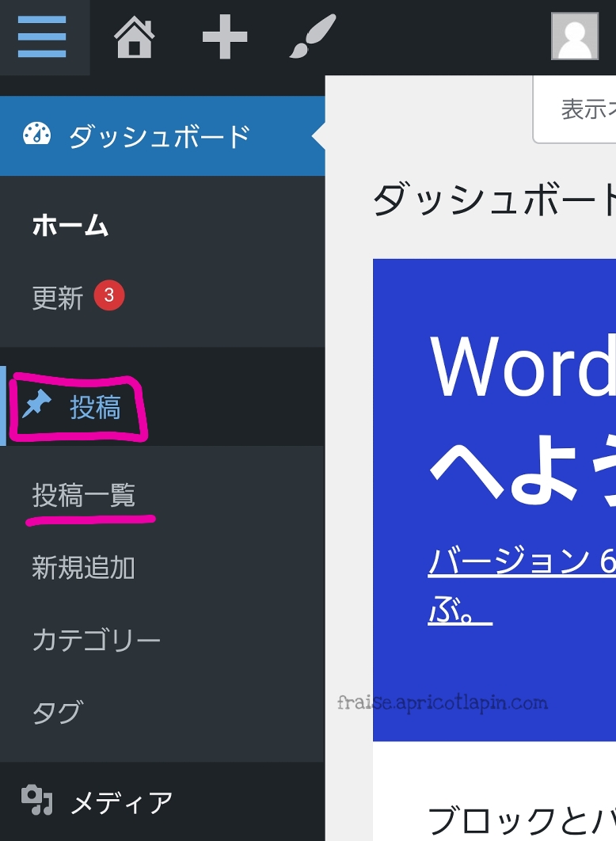Click the red 3 updates badge
The image size is (616, 841).
pyautogui.click(x=109, y=295)
